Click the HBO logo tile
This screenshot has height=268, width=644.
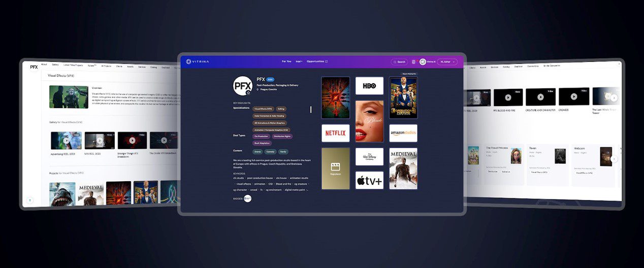coord(369,86)
